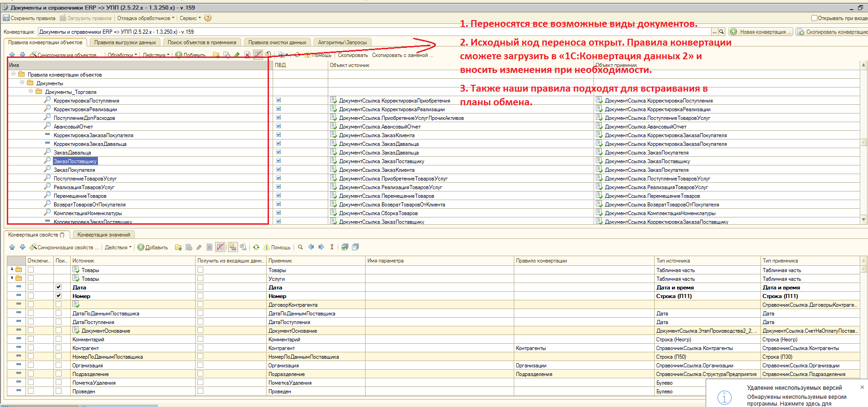Image resolution: width=868 pixels, height=407 pixels.
Task: Click the red delete icon in the objects toolbar
Action: click(x=247, y=55)
